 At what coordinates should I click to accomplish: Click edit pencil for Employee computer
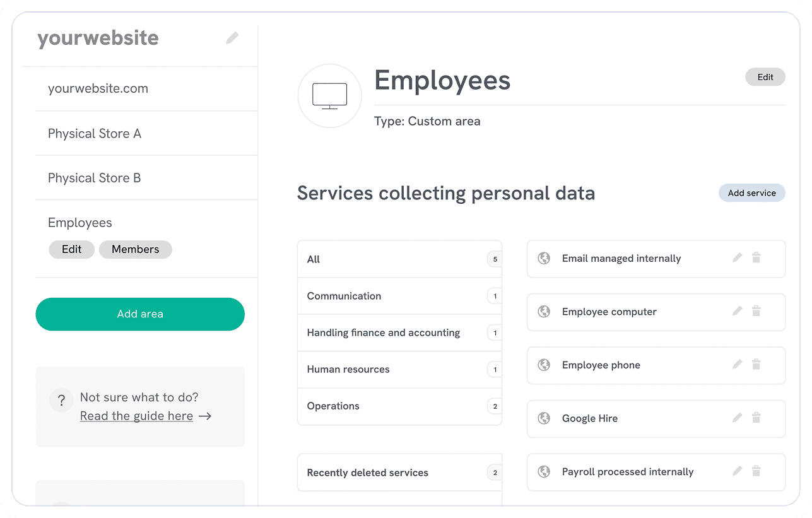737,311
